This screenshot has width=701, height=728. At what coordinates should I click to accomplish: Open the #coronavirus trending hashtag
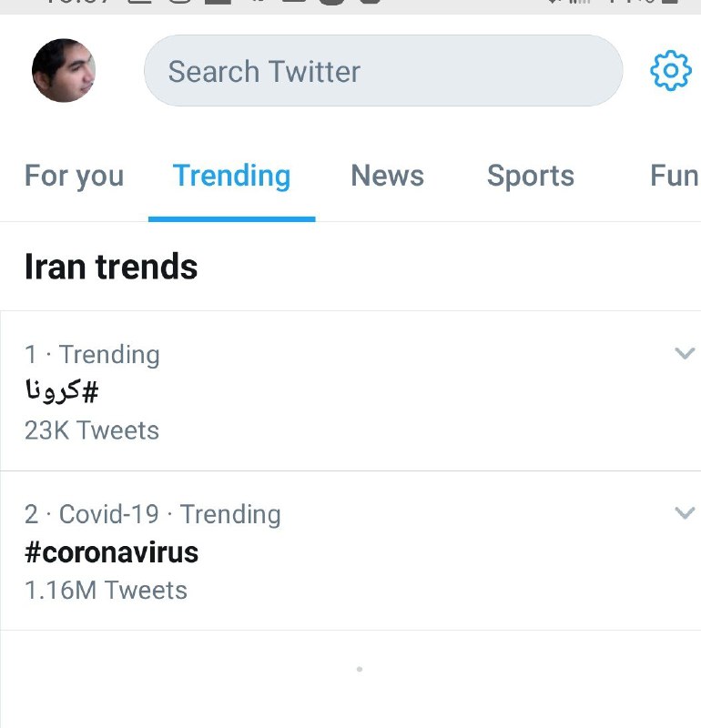[x=111, y=552]
